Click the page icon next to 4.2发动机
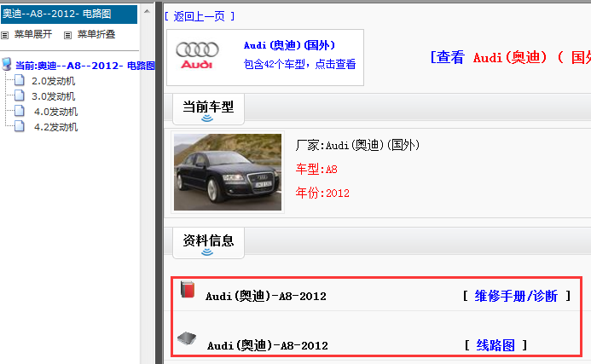This screenshot has height=364, width=591. click(x=20, y=126)
